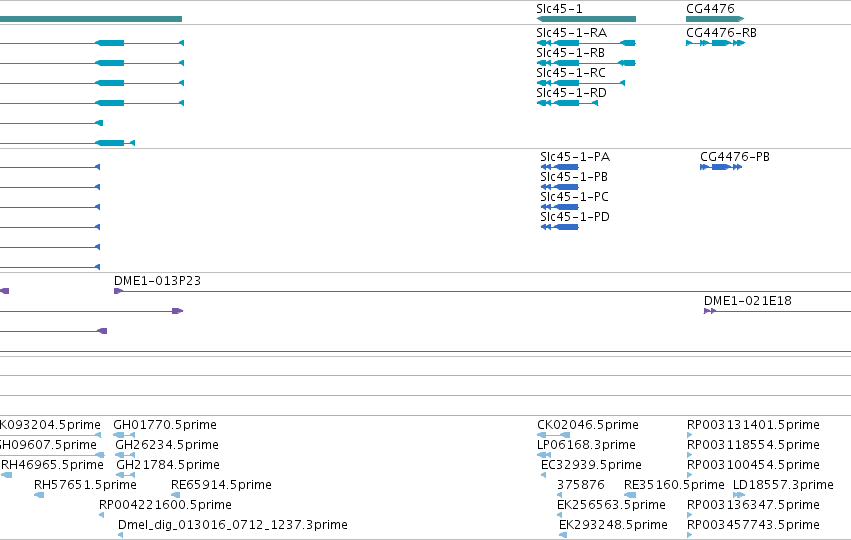Click the GH01770.5prime EST label
Image resolution: width=851 pixels, height=540 pixels.
tap(165, 424)
